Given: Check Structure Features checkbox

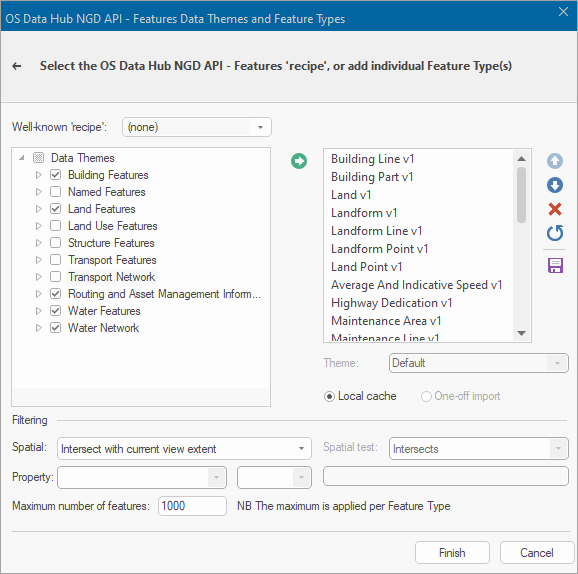Looking at the screenshot, I should click(x=55, y=243).
